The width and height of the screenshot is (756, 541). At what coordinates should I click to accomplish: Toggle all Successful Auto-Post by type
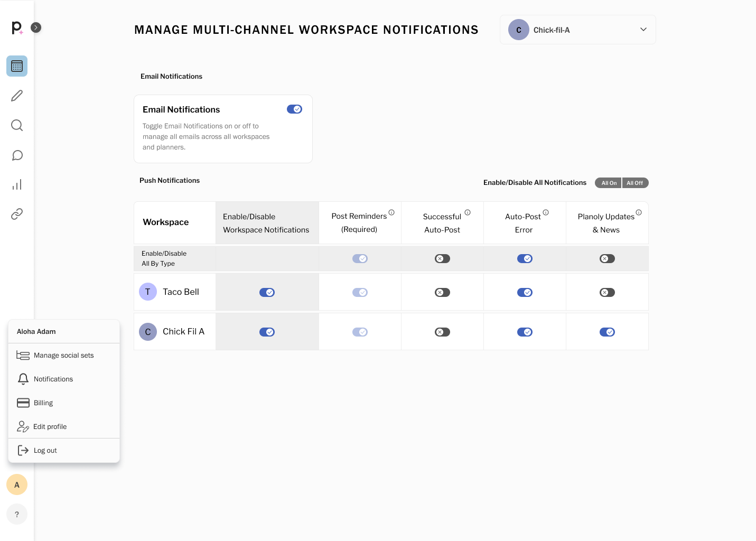(442, 258)
